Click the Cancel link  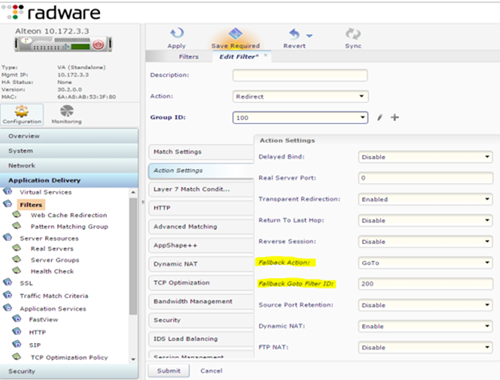(211, 371)
